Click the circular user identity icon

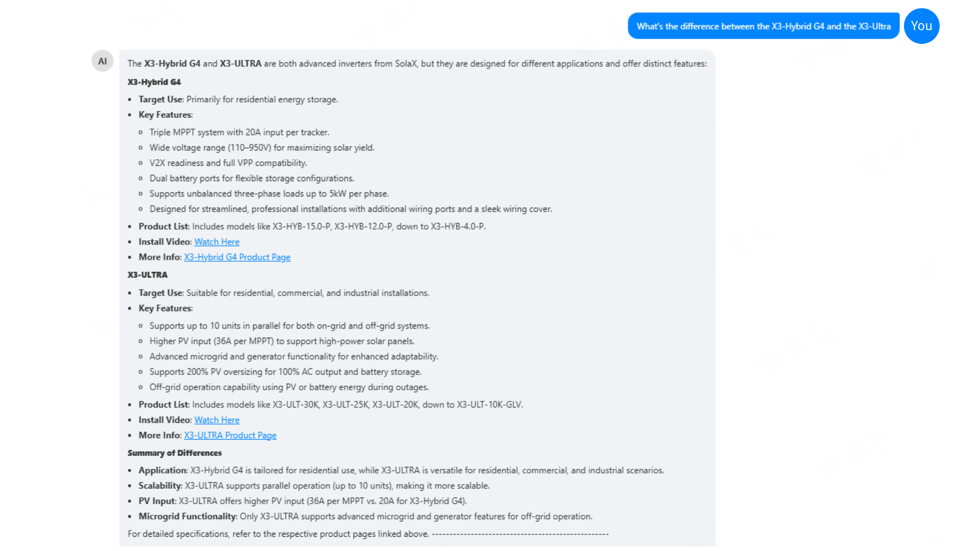(x=921, y=26)
